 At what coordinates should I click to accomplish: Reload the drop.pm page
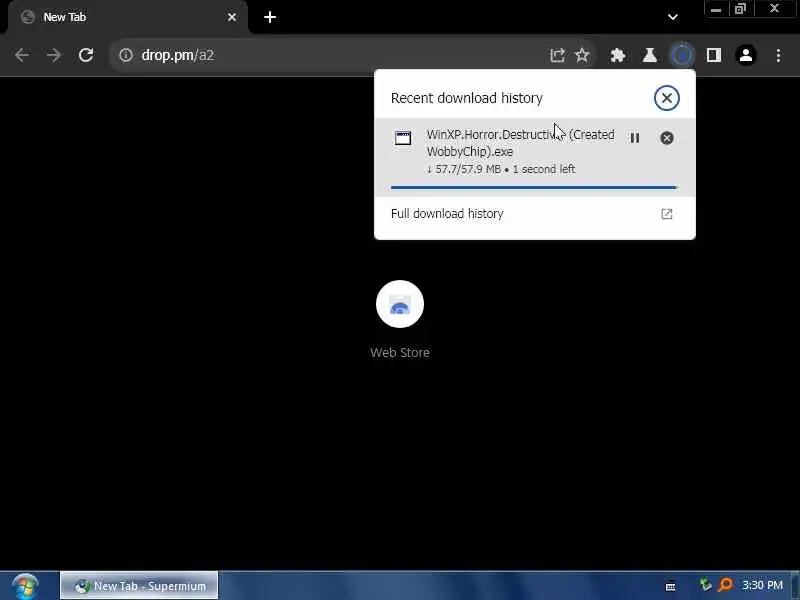[x=86, y=55]
